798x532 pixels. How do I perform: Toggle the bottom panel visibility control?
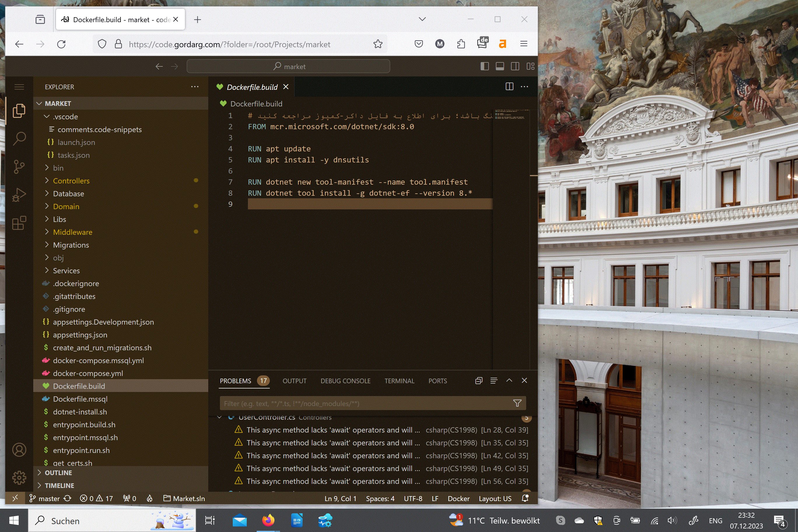point(500,66)
